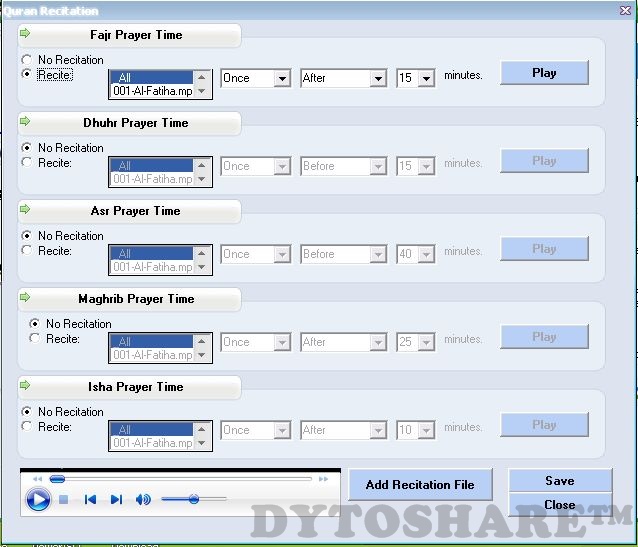Stop playback with the square stop icon
This screenshot has width=638, height=547.
pyautogui.click(x=63, y=499)
